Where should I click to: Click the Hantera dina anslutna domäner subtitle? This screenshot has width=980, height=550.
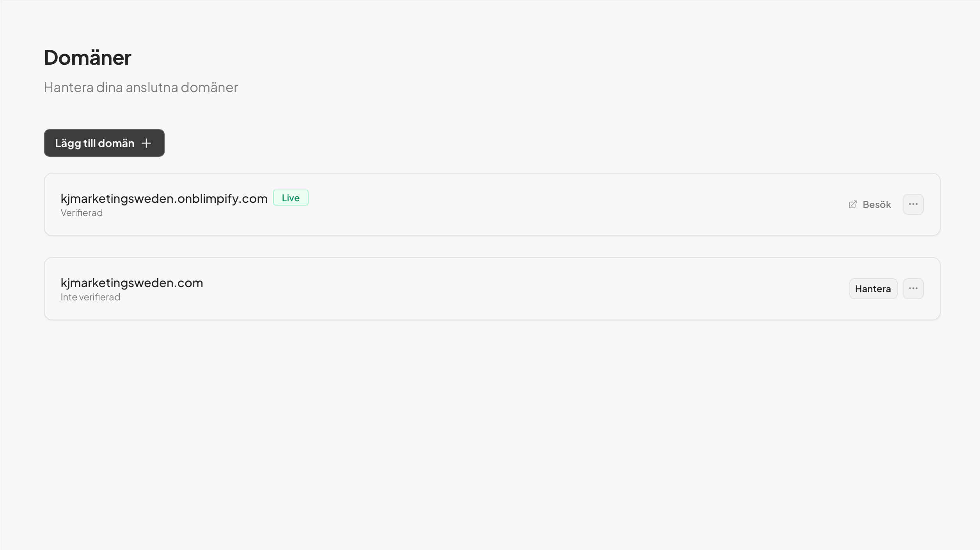coord(141,87)
